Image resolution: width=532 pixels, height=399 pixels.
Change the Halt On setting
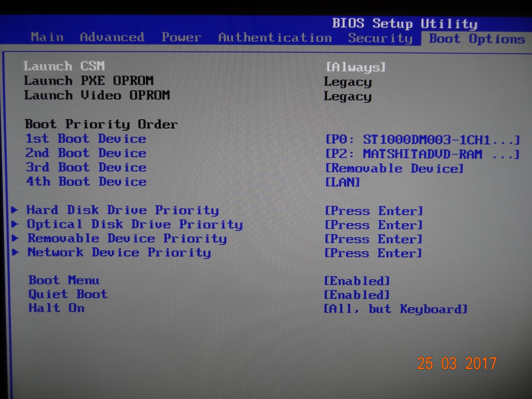tap(396, 309)
